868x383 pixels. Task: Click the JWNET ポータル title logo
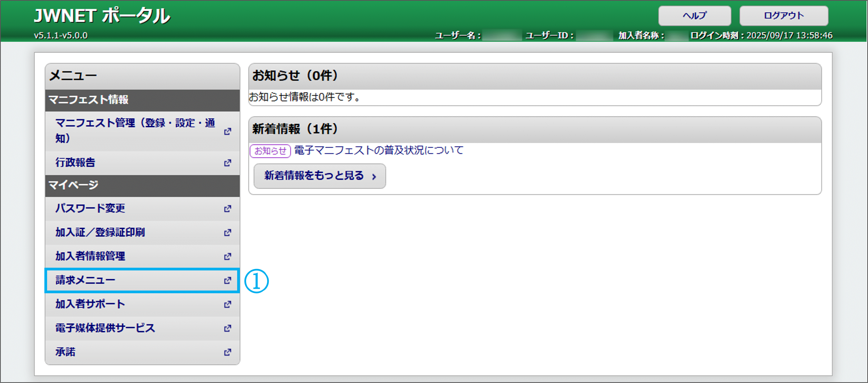tap(102, 16)
